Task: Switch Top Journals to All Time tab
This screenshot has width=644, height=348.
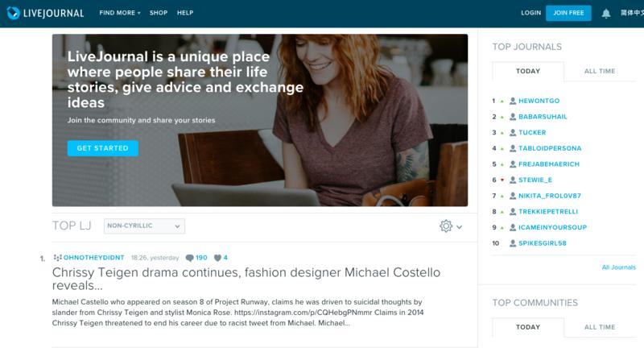Action: 599,71
